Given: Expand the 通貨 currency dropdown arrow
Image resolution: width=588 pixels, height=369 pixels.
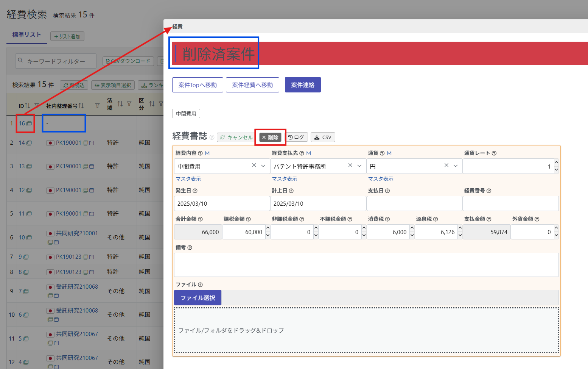Looking at the screenshot, I should pyautogui.click(x=456, y=166).
